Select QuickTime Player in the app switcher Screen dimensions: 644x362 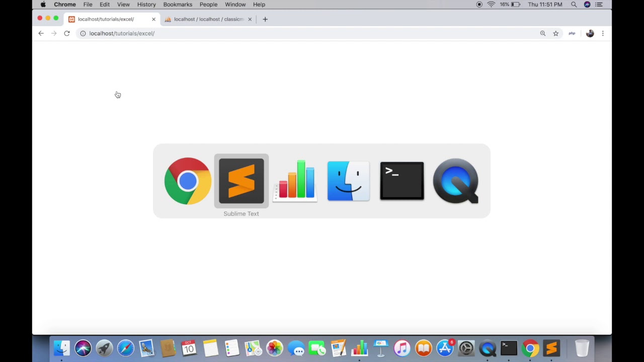click(456, 181)
